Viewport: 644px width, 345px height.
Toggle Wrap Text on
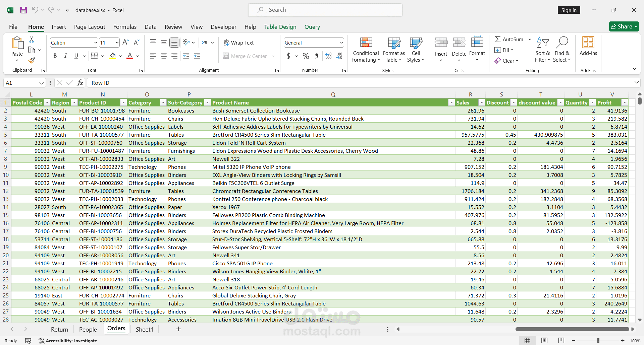point(238,43)
